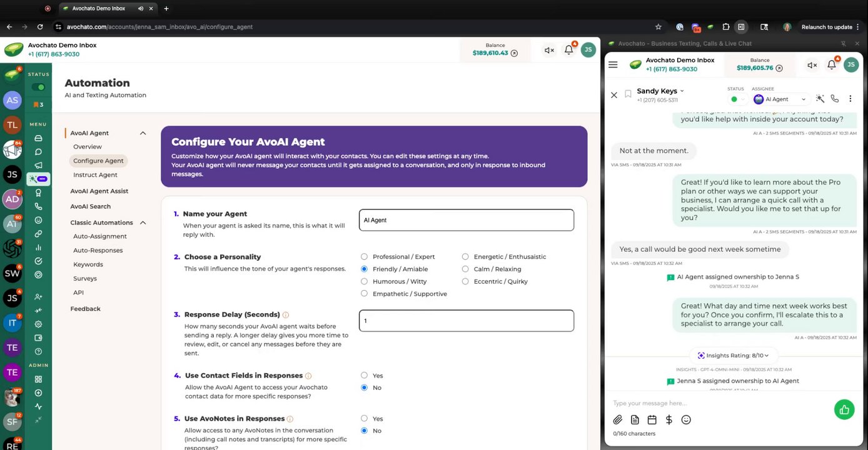Click the paperclip attachment icon
Viewport: 868px width, 450px height.
[617, 420]
